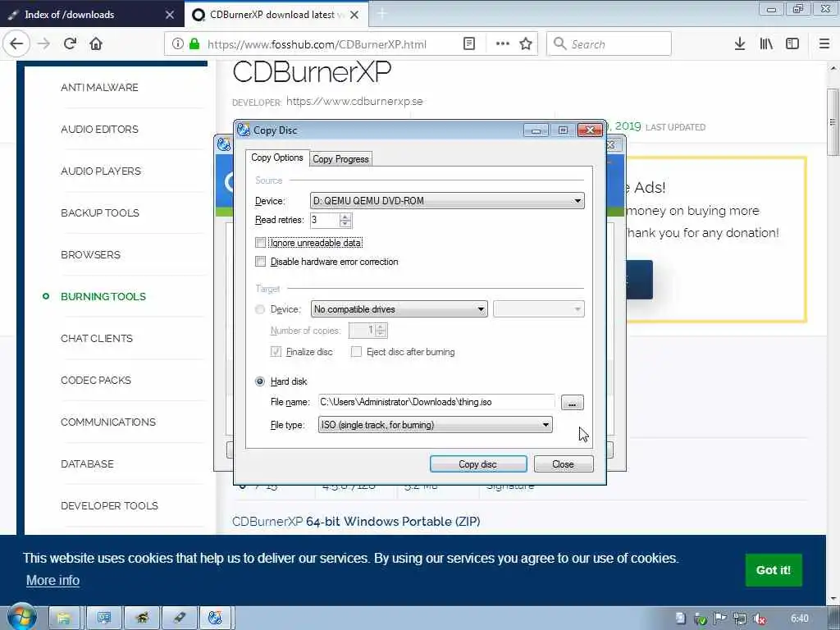This screenshot has width=840, height=630.
Task: Open the Firefox library icon
Action: (766, 44)
